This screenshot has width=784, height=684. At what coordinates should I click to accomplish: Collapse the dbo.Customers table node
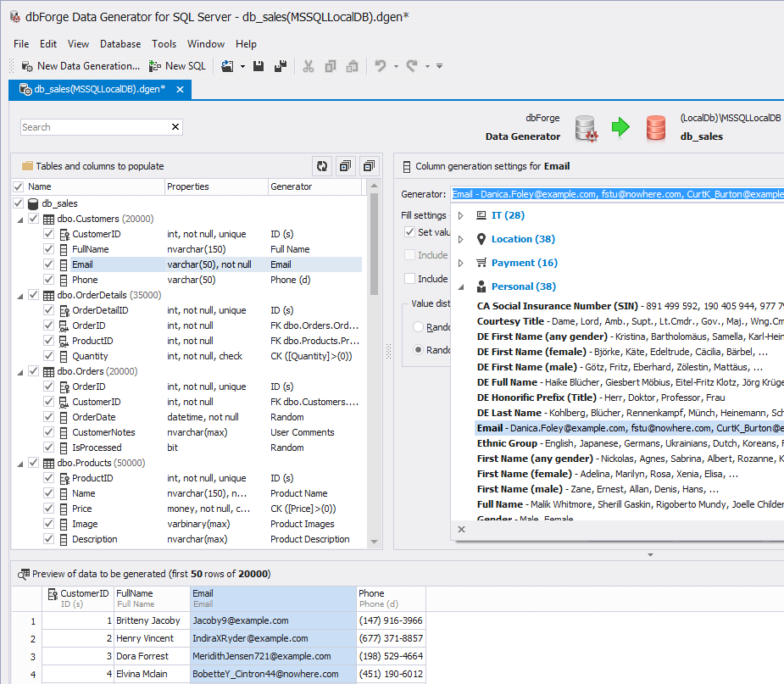20,220
